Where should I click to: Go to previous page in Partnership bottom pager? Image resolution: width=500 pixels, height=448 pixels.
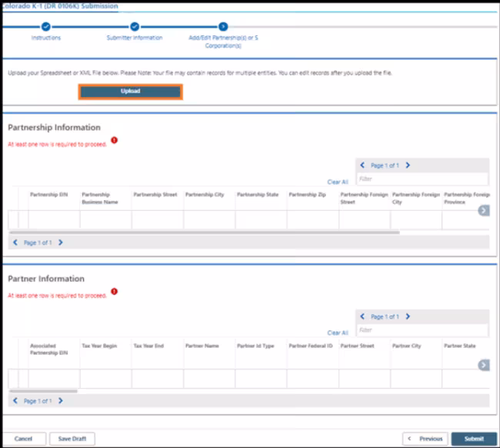point(15,242)
